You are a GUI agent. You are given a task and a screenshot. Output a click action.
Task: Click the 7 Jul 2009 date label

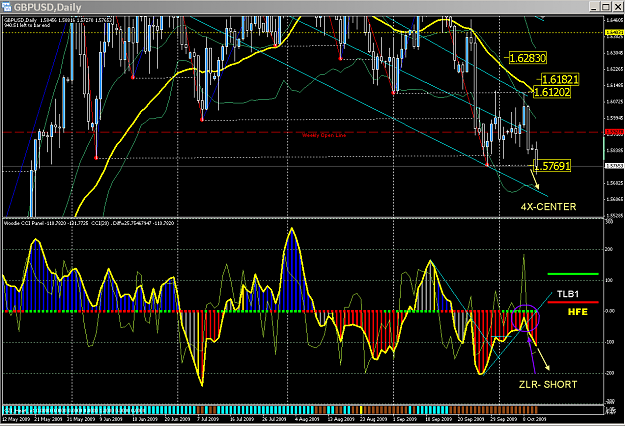click(208, 419)
